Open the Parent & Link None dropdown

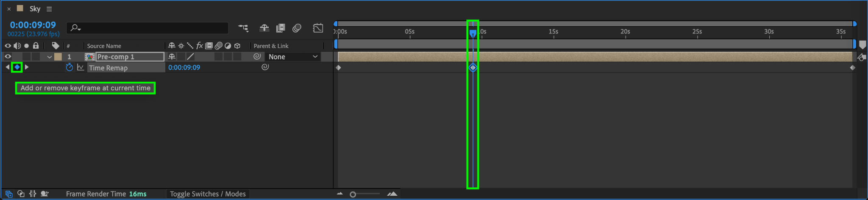tap(293, 57)
